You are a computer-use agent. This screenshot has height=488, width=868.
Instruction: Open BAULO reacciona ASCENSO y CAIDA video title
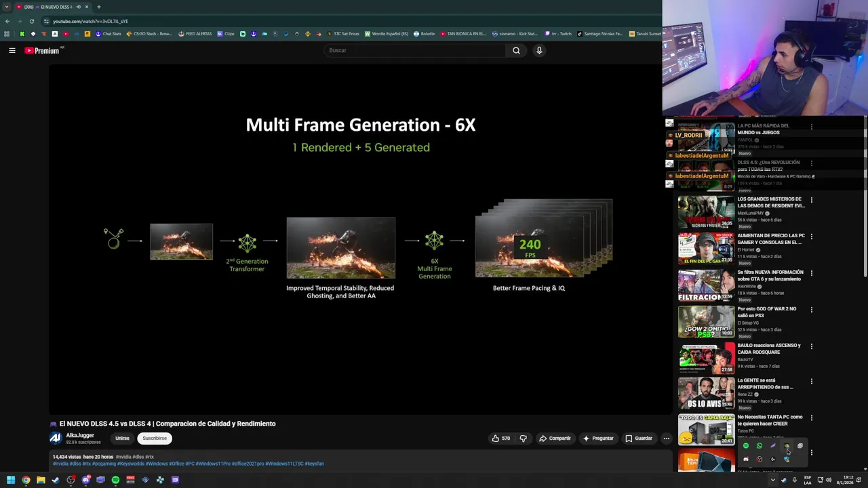(x=769, y=349)
